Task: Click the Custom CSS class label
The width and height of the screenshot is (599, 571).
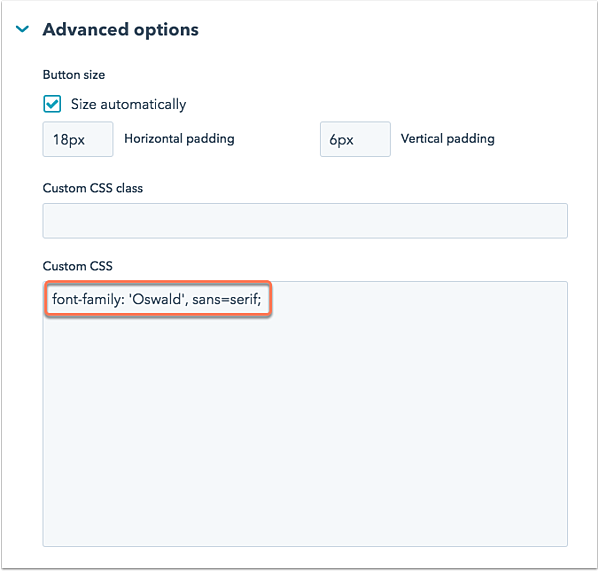Action: click(92, 188)
